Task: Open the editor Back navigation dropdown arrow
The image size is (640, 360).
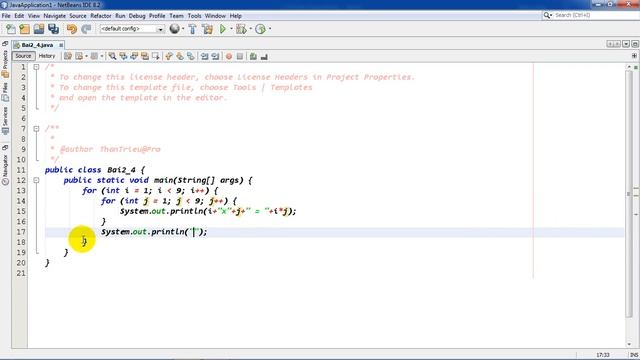Action: pos(87,56)
